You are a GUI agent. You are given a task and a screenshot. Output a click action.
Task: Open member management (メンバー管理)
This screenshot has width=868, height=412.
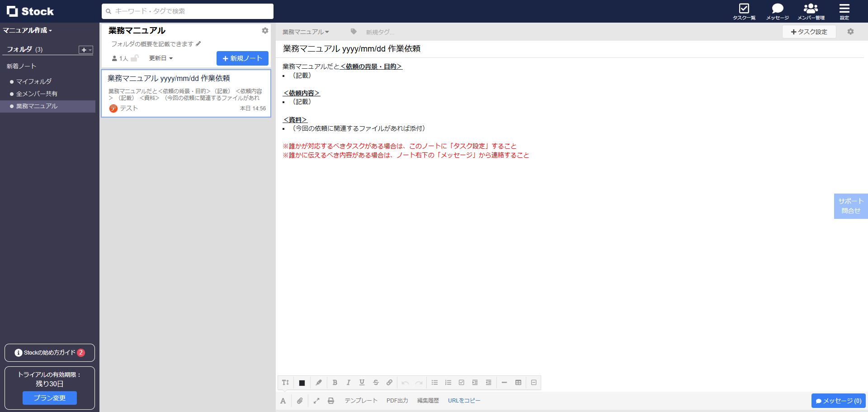811,11
